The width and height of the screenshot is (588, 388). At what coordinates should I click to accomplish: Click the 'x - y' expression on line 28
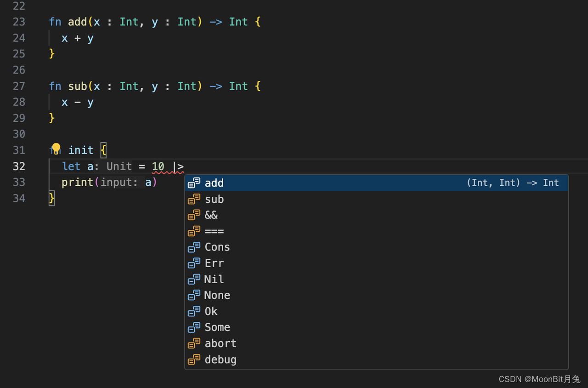click(x=78, y=103)
